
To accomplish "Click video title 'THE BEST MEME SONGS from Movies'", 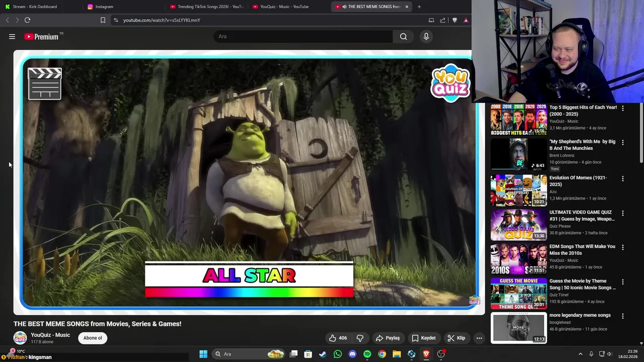I will pos(97,324).
